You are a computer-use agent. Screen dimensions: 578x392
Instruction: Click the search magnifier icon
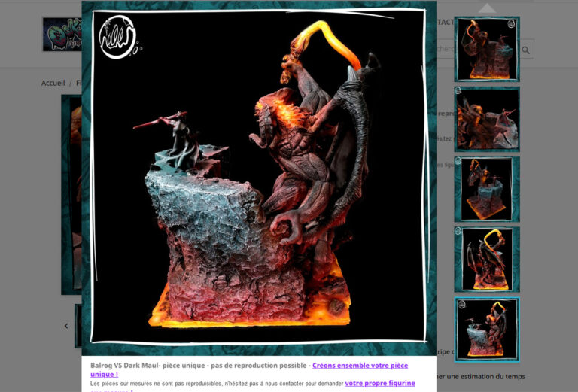pos(525,50)
